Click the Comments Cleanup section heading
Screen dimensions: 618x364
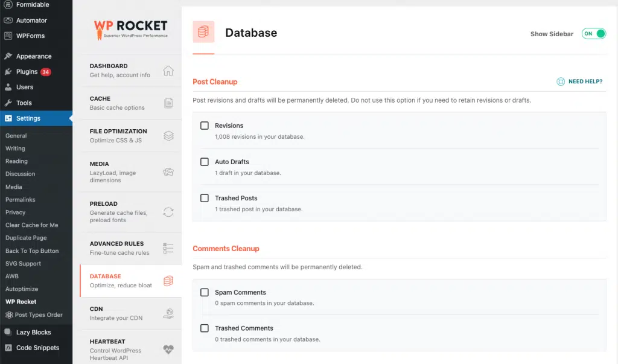tap(226, 249)
